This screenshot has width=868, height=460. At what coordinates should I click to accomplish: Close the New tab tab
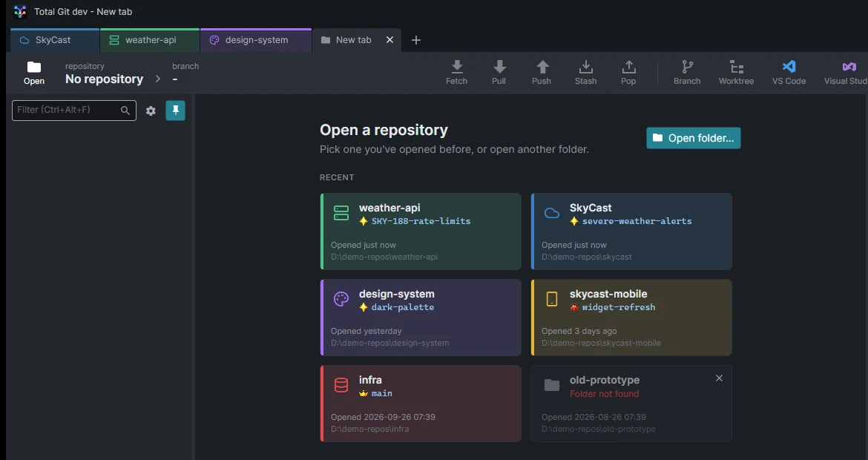(389, 40)
